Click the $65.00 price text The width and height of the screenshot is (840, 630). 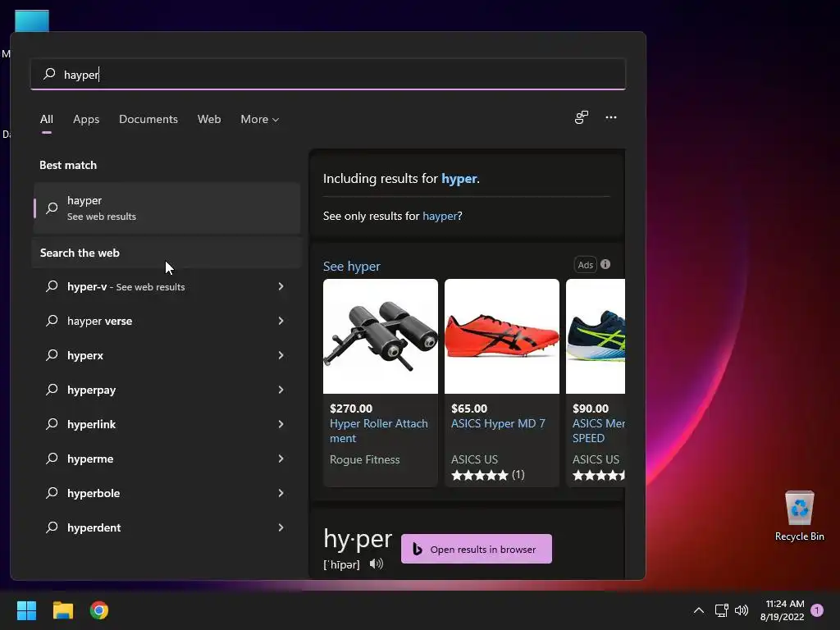469,409
